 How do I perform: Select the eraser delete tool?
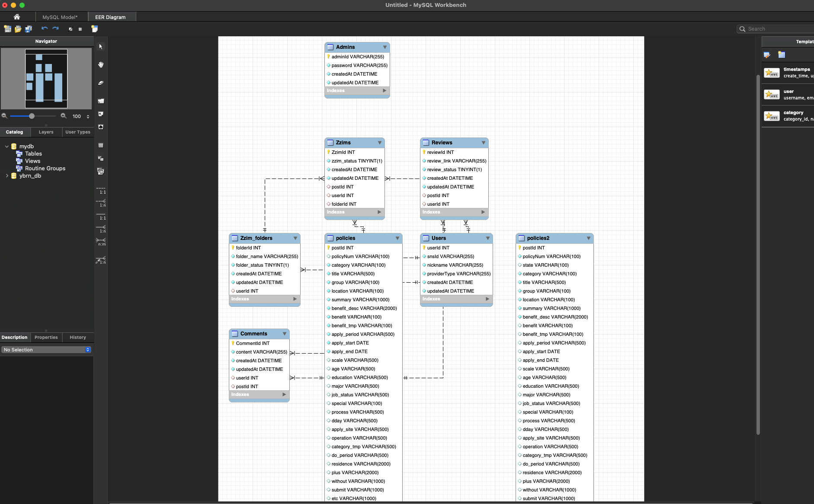(101, 83)
